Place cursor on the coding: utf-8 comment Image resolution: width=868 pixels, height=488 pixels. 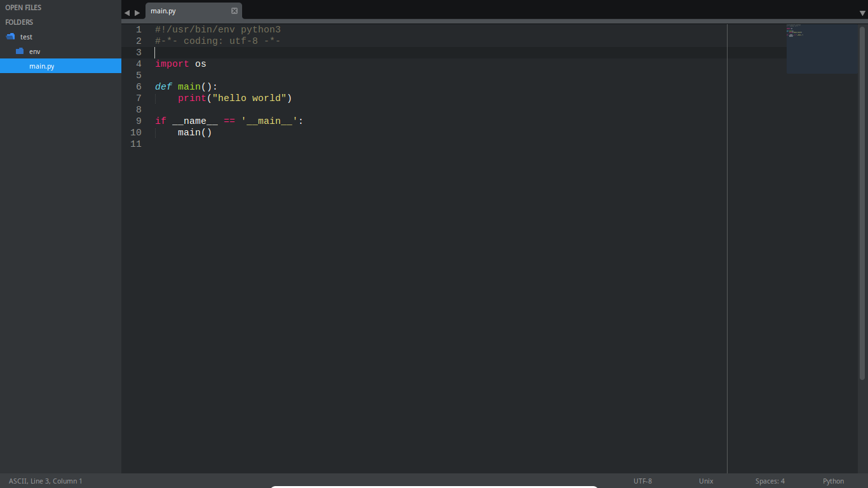[218, 41]
